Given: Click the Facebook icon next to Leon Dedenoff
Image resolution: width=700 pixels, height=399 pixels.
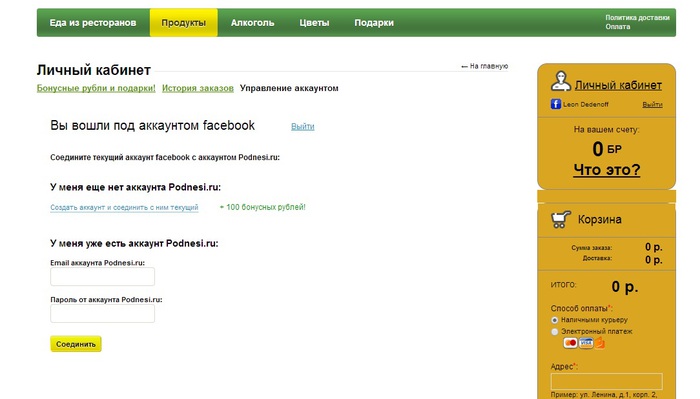Looking at the screenshot, I should pos(555,104).
